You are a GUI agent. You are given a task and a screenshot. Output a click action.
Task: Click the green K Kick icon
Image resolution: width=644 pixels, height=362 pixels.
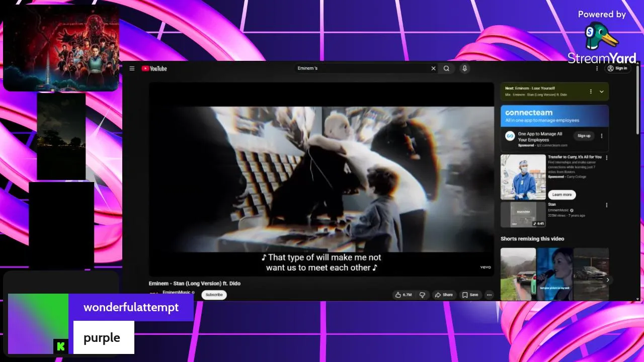tap(61, 346)
